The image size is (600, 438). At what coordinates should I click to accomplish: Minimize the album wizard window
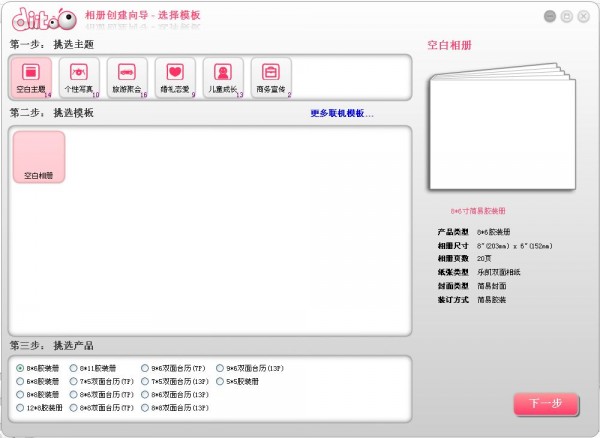549,17
